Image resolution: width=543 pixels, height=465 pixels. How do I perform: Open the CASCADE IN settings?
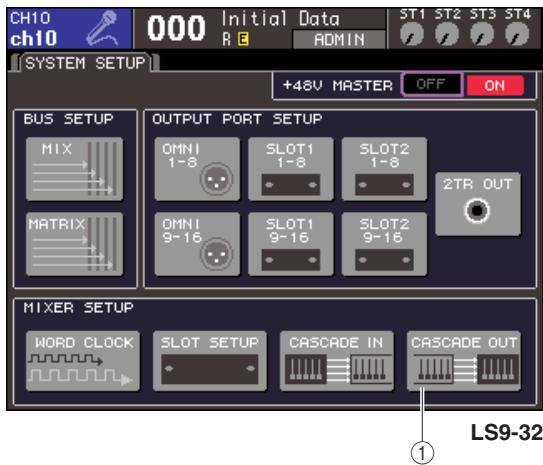(337, 361)
